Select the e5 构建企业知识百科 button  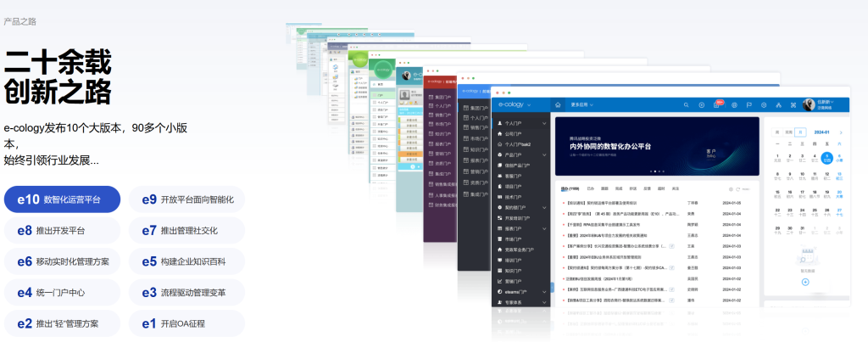click(x=186, y=261)
